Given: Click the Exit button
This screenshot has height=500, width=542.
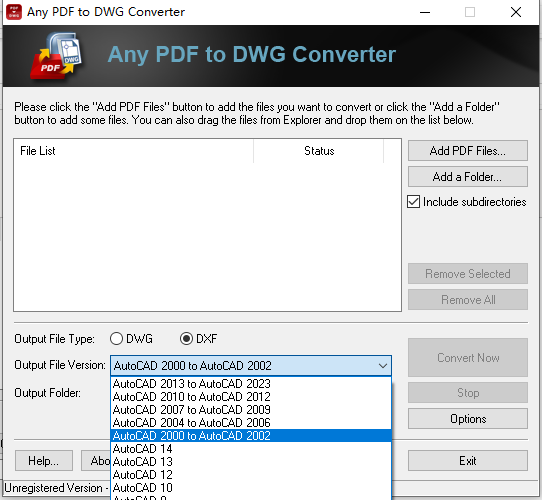Looking at the screenshot, I should [x=468, y=461].
